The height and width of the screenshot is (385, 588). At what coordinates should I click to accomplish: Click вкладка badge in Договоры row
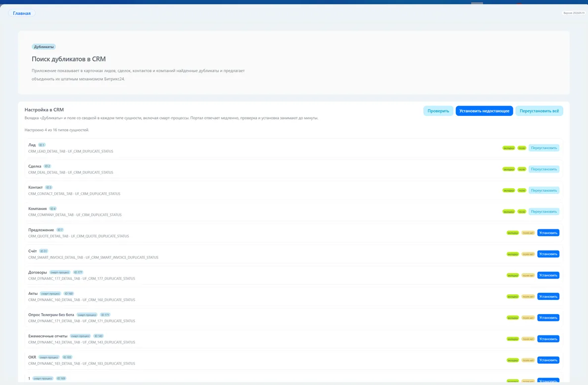pyautogui.click(x=513, y=275)
